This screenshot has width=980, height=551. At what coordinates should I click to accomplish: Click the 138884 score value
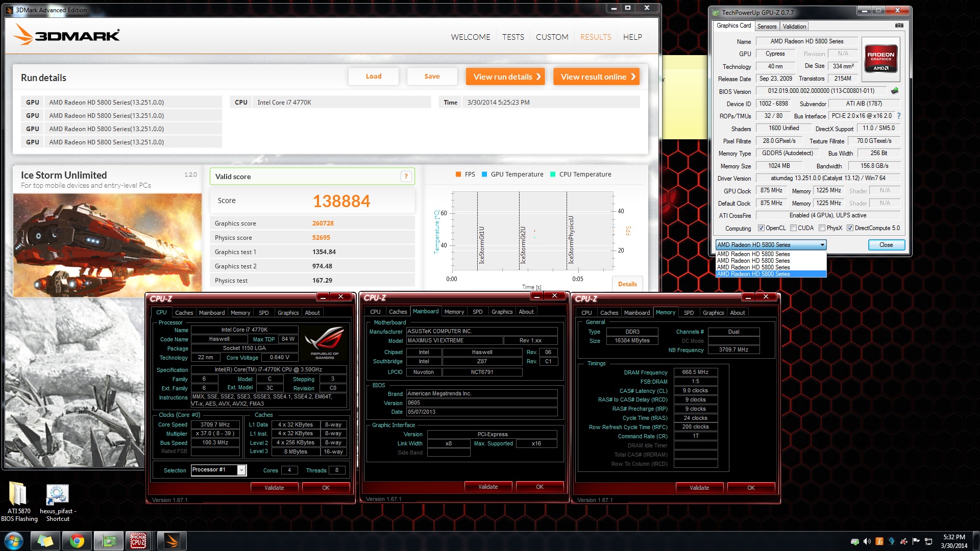(x=341, y=201)
